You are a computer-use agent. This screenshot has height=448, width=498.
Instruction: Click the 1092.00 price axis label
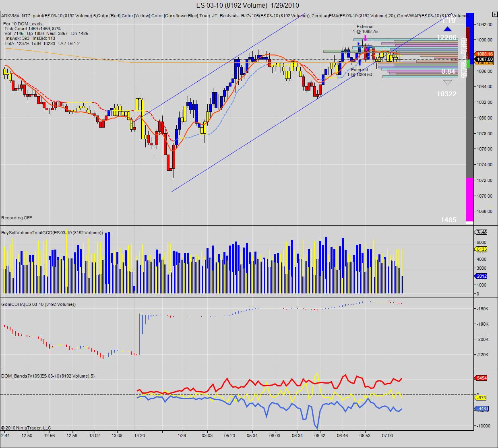[x=485, y=24]
